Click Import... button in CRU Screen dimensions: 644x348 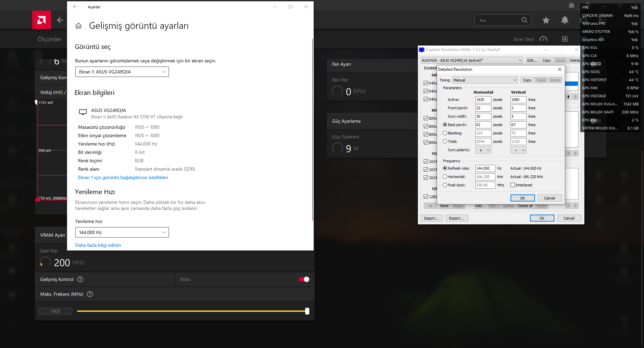431,218
